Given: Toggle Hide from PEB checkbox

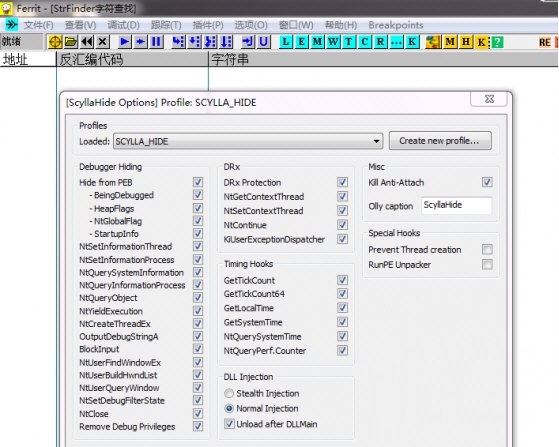Looking at the screenshot, I should click(198, 182).
